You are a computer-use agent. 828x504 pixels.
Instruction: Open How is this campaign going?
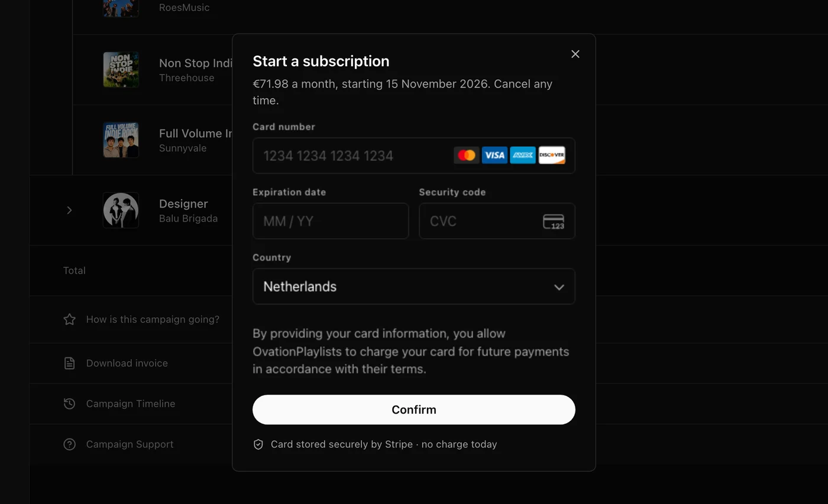pos(153,319)
